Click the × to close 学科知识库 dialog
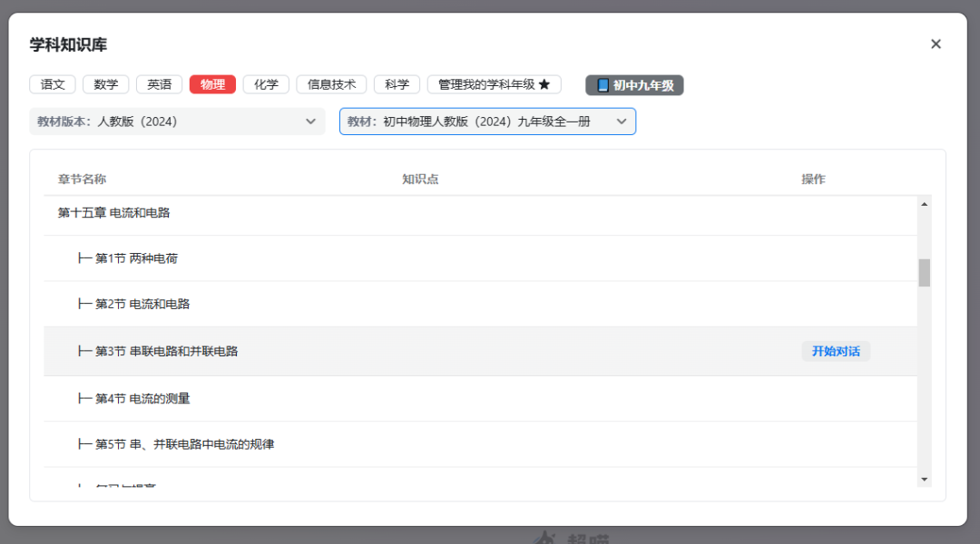 coord(936,44)
